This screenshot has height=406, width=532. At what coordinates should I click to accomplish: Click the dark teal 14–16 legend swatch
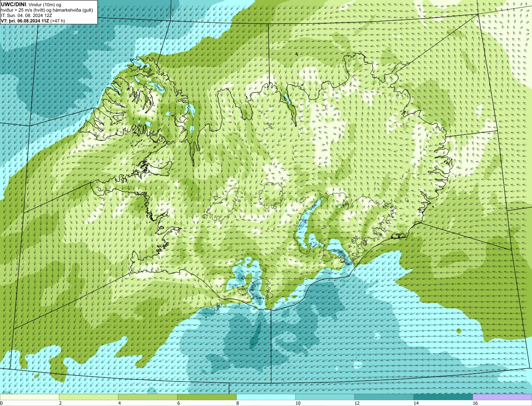tap(443, 397)
